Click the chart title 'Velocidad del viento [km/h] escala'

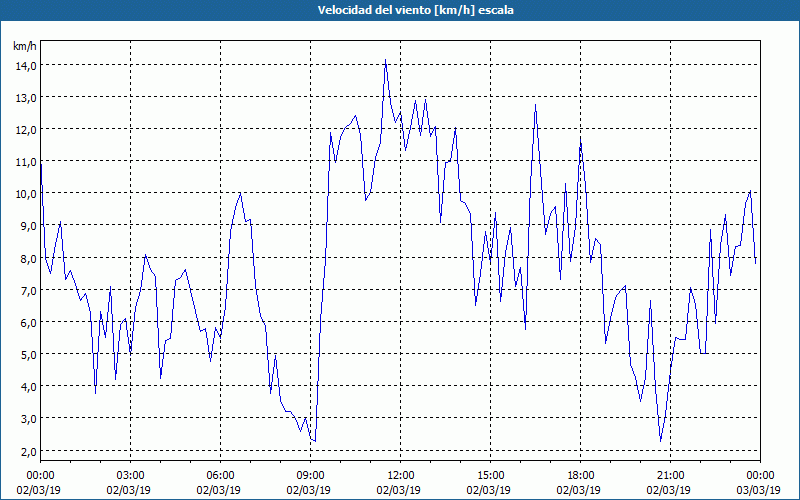point(415,10)
